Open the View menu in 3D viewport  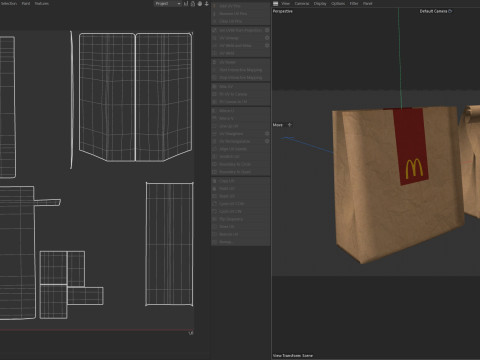tap(286, 4)
